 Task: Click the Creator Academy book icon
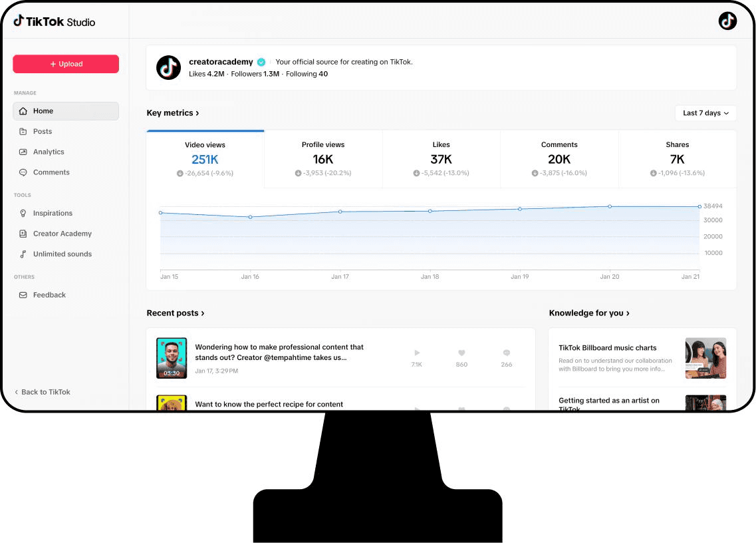tap(23, 234)
